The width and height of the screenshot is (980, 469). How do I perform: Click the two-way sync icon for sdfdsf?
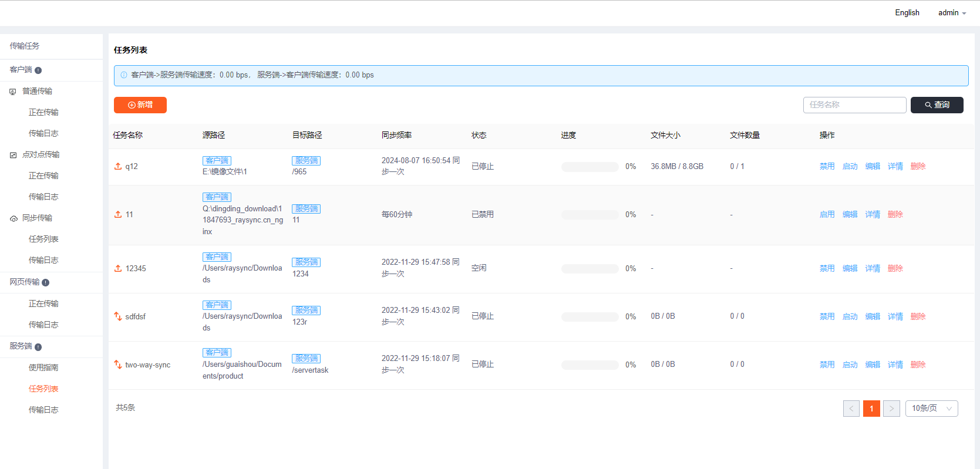coord(118,316)
